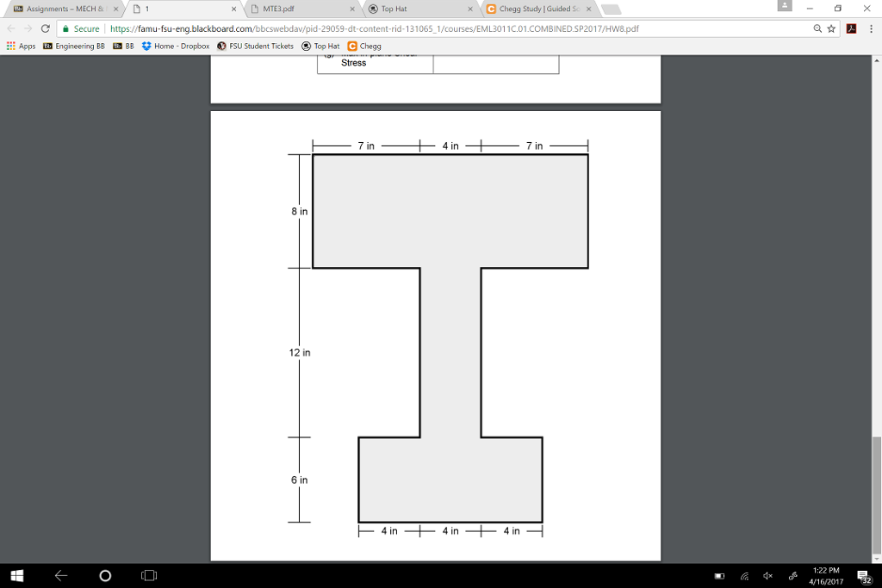
Task: Toggle the speaker mute icon in system tray
Action: 769,575
